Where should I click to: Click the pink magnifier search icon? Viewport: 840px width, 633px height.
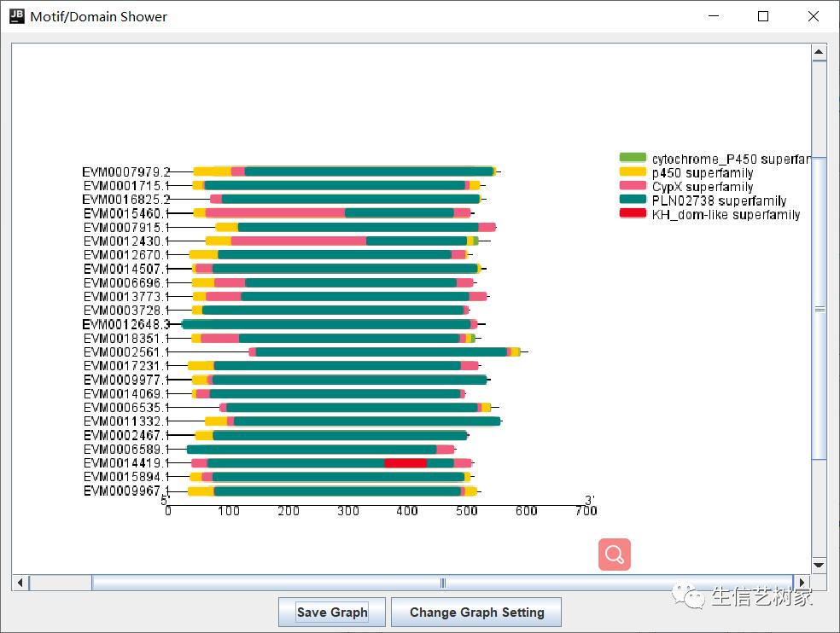[614, 555]
